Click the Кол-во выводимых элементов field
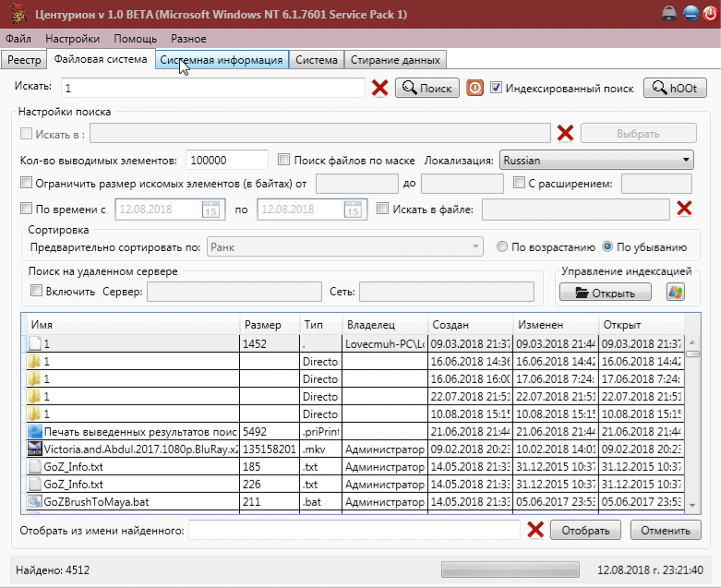 pos(227,160)
